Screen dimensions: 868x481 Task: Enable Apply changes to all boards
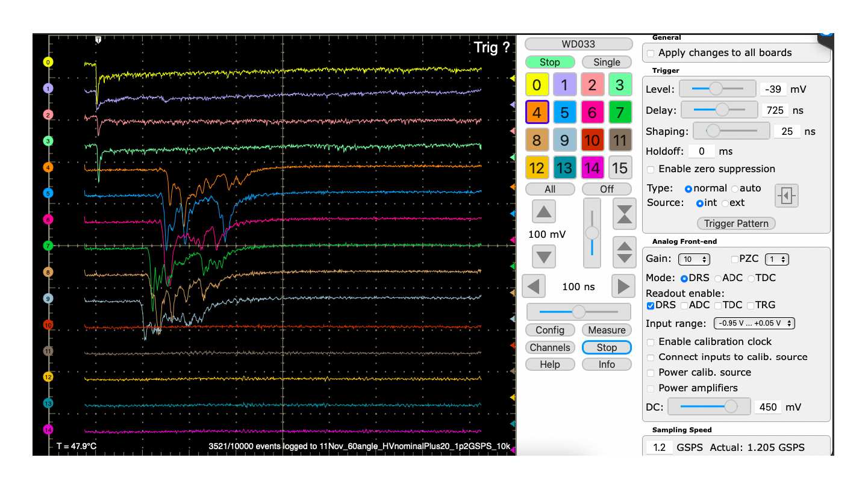pyautogui.click(x=651, y=53)
